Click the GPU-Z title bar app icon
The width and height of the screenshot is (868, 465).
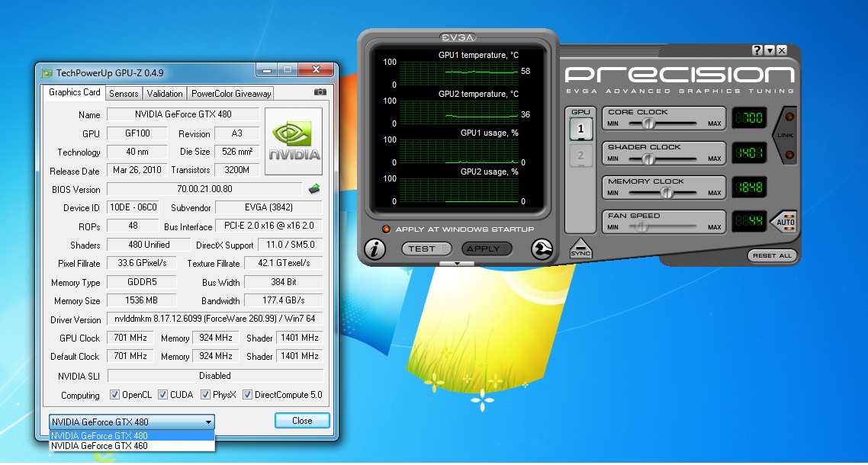(47, 72)
